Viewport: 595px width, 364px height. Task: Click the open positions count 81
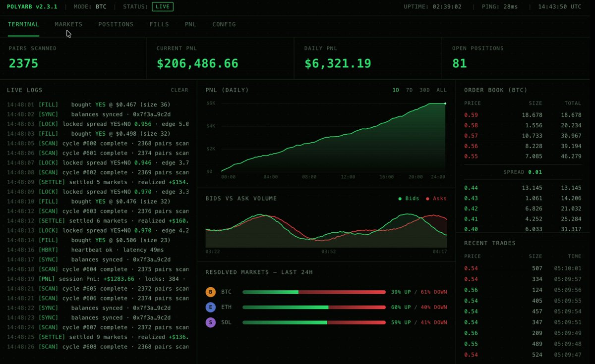click(460, 63)
